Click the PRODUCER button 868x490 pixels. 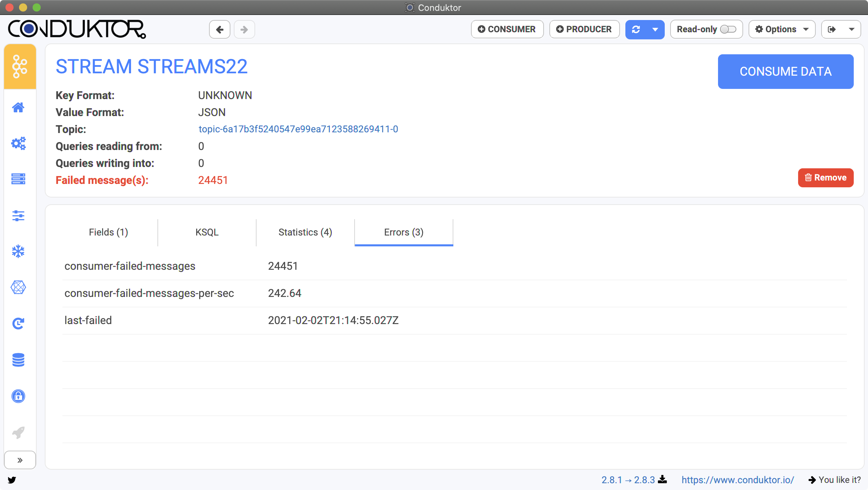tap(584, 30)
